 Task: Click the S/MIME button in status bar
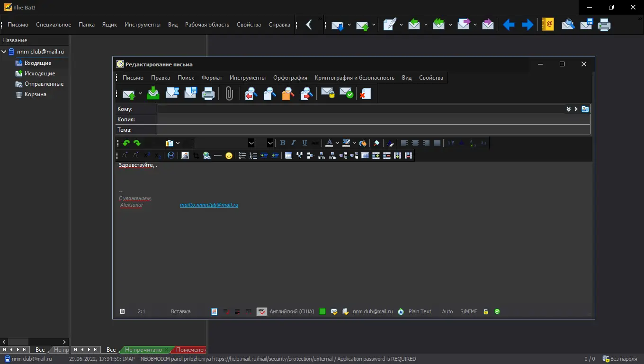point(469,311)
